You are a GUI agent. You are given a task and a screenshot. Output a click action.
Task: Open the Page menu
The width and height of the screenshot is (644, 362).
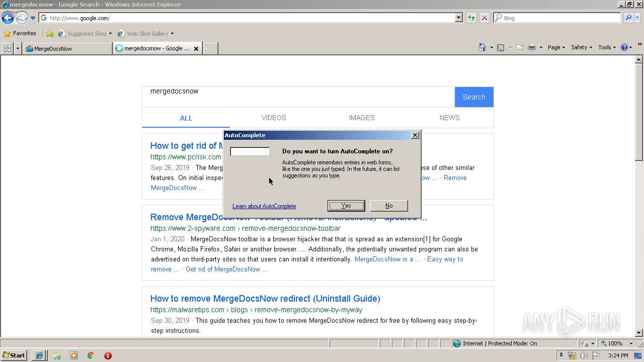tap(556, 47)
